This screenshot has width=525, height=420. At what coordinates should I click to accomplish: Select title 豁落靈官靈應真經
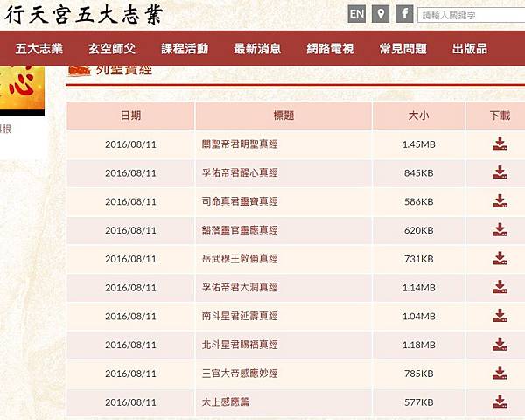[240, 230]
